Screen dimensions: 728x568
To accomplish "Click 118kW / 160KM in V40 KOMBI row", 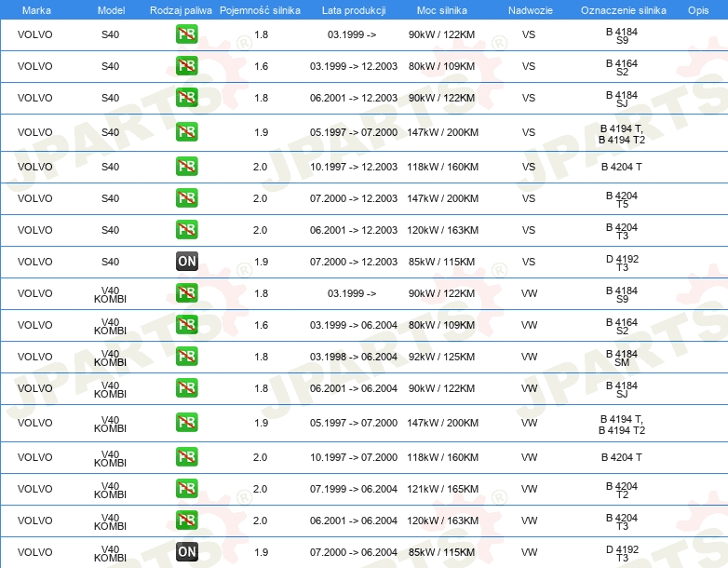I will coord(442,457).
